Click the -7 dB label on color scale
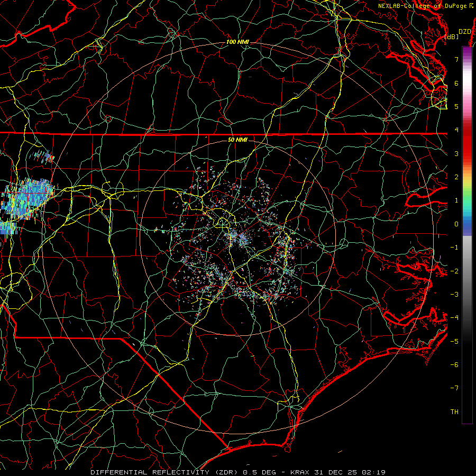 pyautogui.click(x=454, y=388)
